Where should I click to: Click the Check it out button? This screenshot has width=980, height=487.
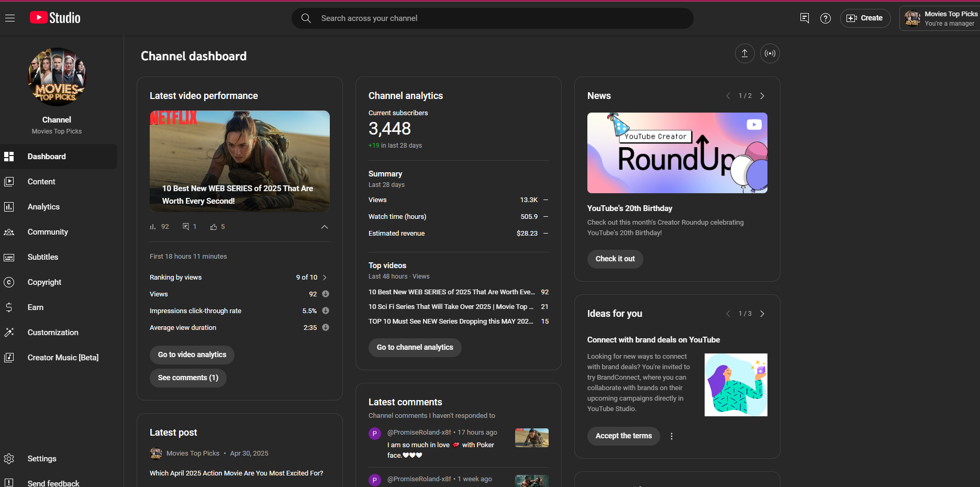(615, 259)
